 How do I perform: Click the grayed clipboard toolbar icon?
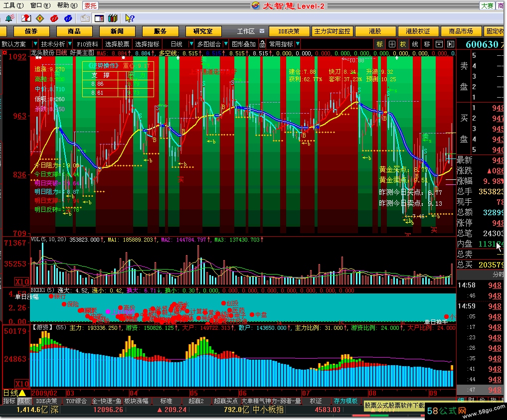85,18
